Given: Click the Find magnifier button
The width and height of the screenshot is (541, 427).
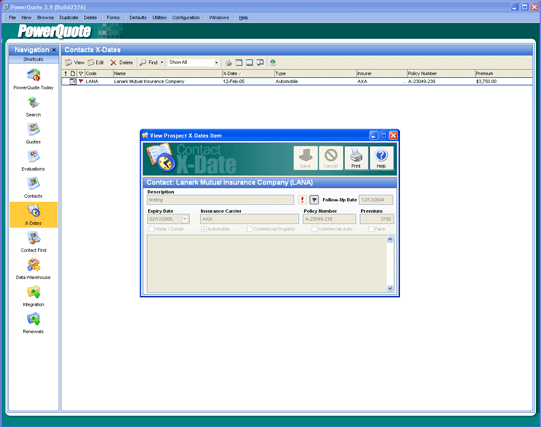Looking at the screenshot, I should click(149, 62).
